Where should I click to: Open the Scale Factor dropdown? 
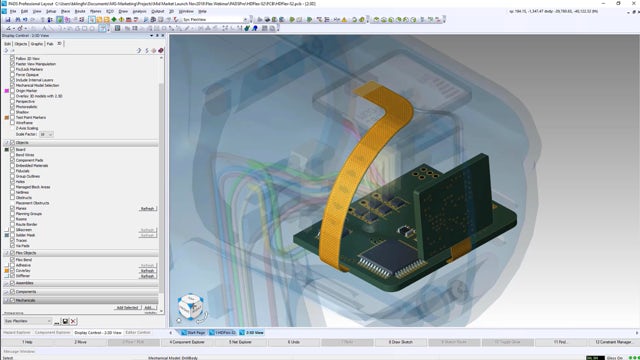46,134
